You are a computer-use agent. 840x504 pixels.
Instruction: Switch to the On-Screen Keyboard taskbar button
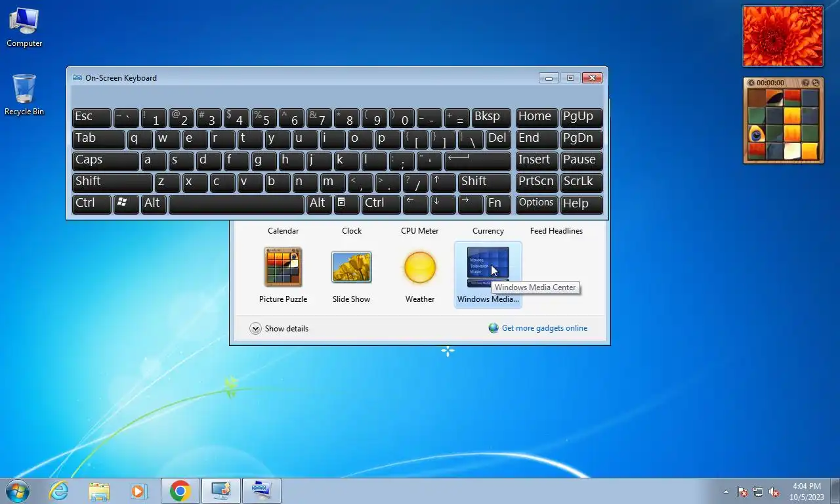tap(261, 491)
